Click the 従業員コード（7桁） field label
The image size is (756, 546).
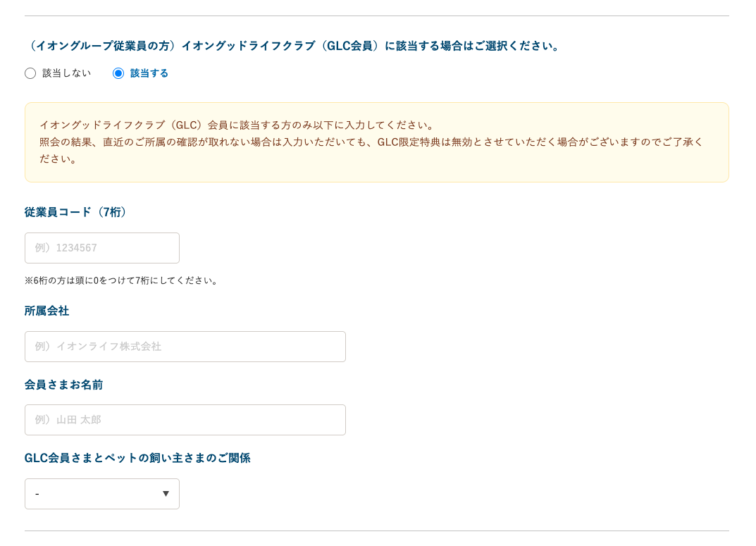click(x=77, y=212)
